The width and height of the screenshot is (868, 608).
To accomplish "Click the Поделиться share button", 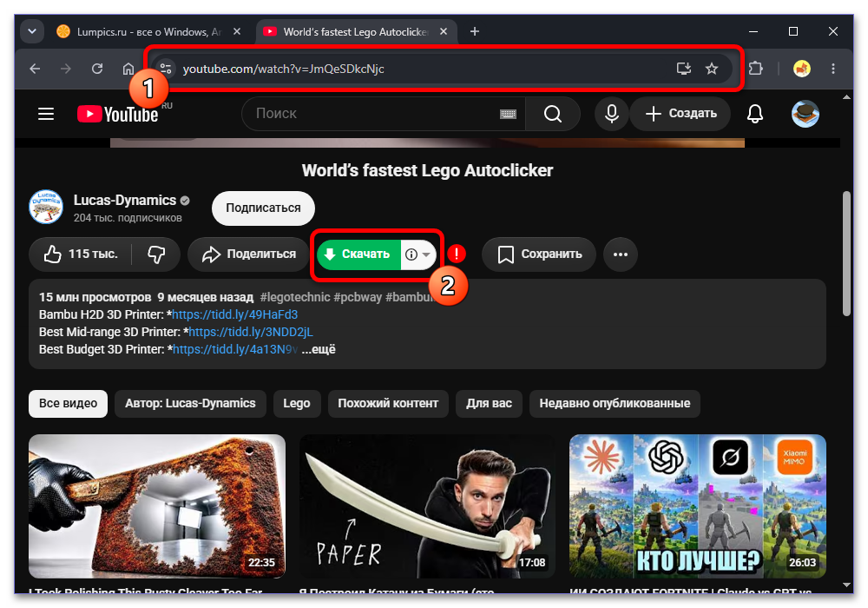I will pos(248,254).
